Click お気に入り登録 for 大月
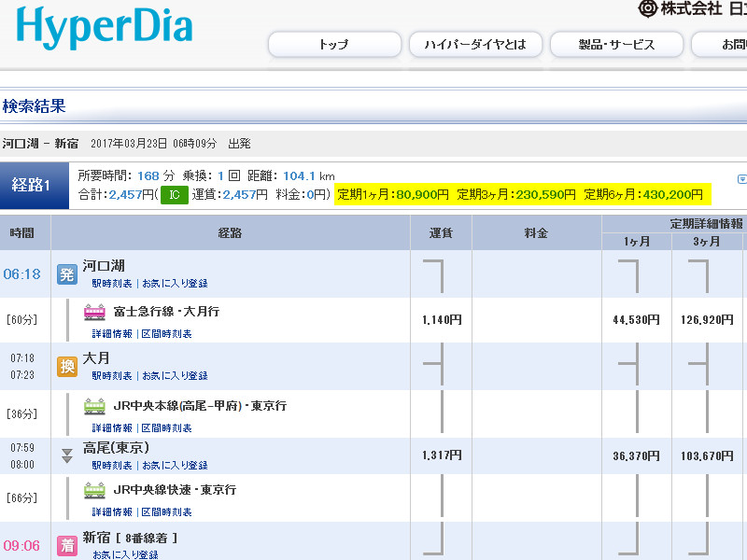Screen dimensions: 747x560 click(175, 376)
